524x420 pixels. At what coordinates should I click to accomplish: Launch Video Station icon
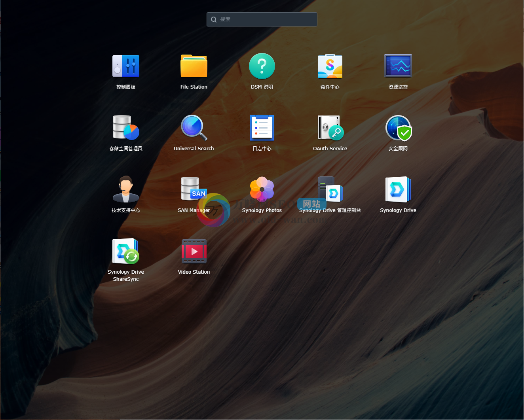(x=194, y=251)
